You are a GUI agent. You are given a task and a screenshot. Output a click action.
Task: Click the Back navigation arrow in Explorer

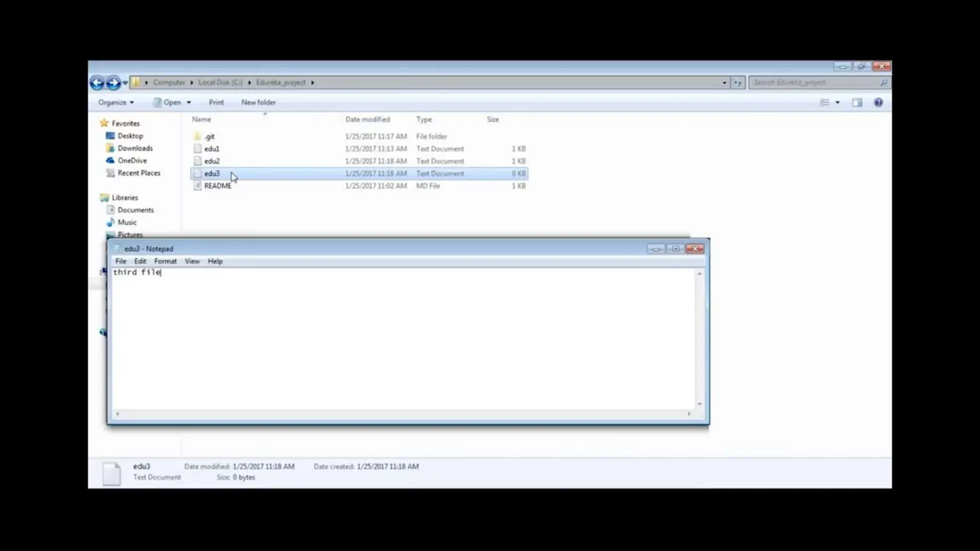[x=97, y=83]
